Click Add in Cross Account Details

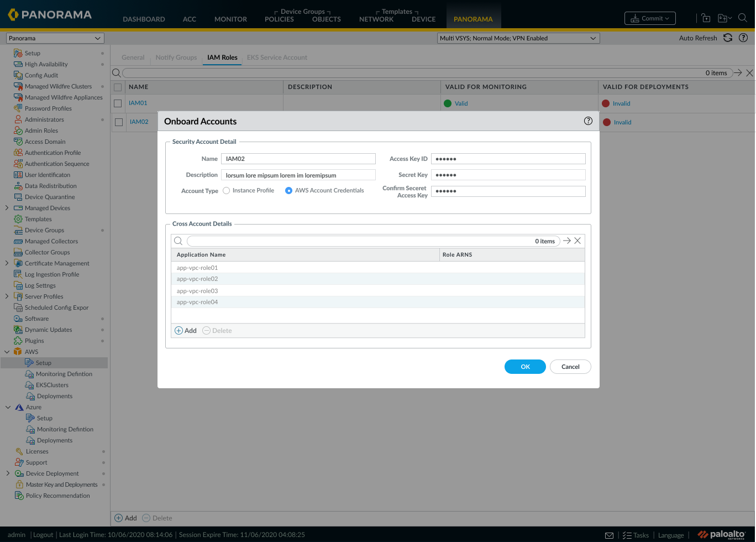(x=186, y=331)
